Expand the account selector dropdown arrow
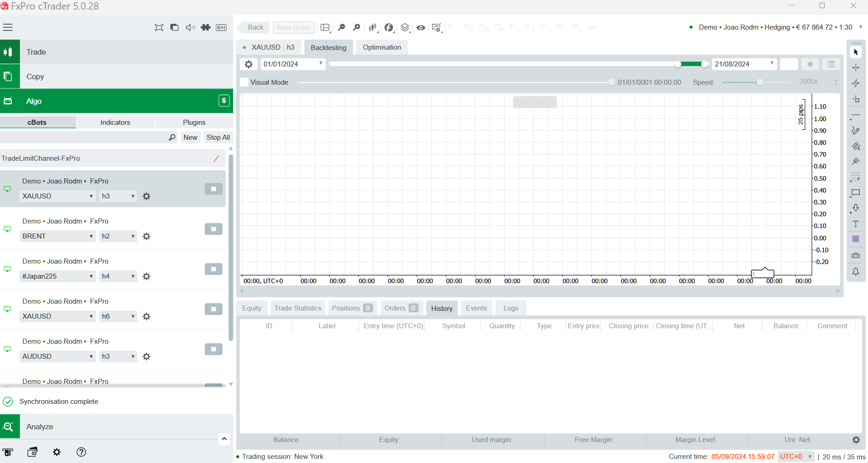 861,27
